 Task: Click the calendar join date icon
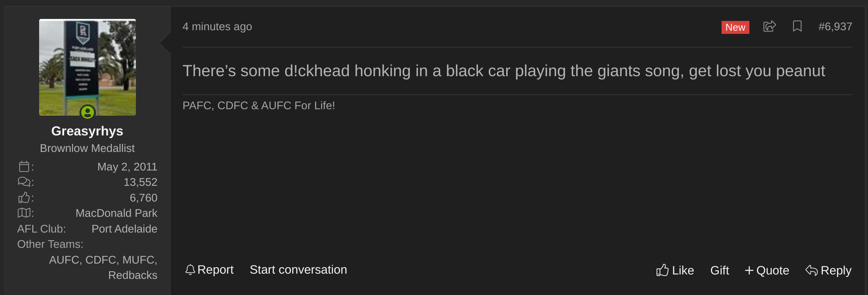[x=24, y=166]
